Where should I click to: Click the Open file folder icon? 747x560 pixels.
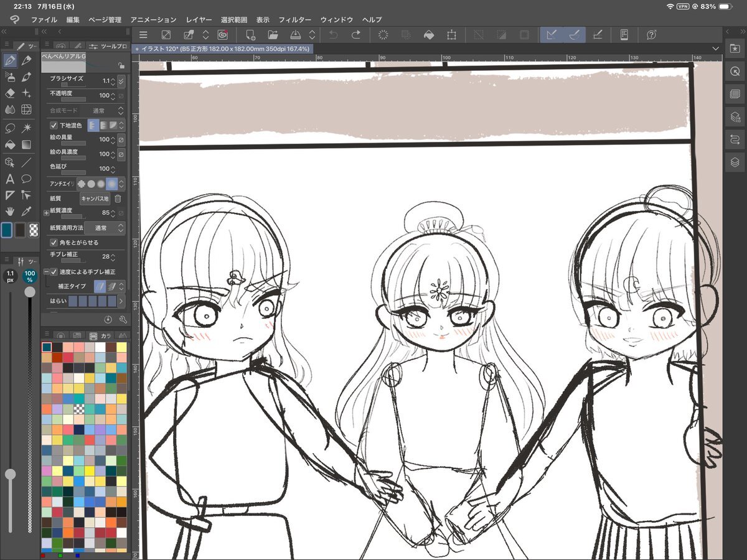[272, 35]
